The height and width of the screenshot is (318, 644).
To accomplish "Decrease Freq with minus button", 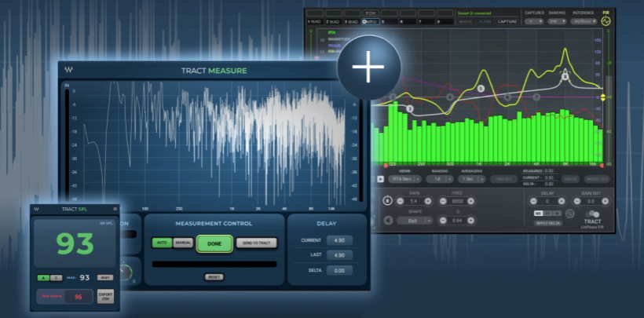I will pyautogui.click(x=443, y=201).
